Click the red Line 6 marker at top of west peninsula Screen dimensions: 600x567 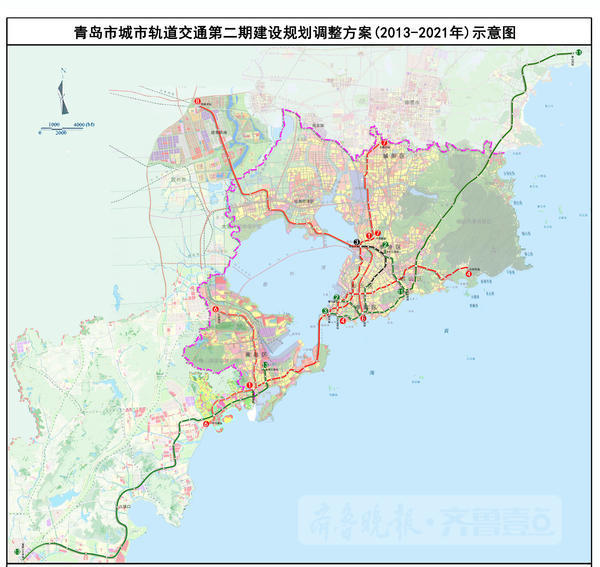(x=215, y=310)
